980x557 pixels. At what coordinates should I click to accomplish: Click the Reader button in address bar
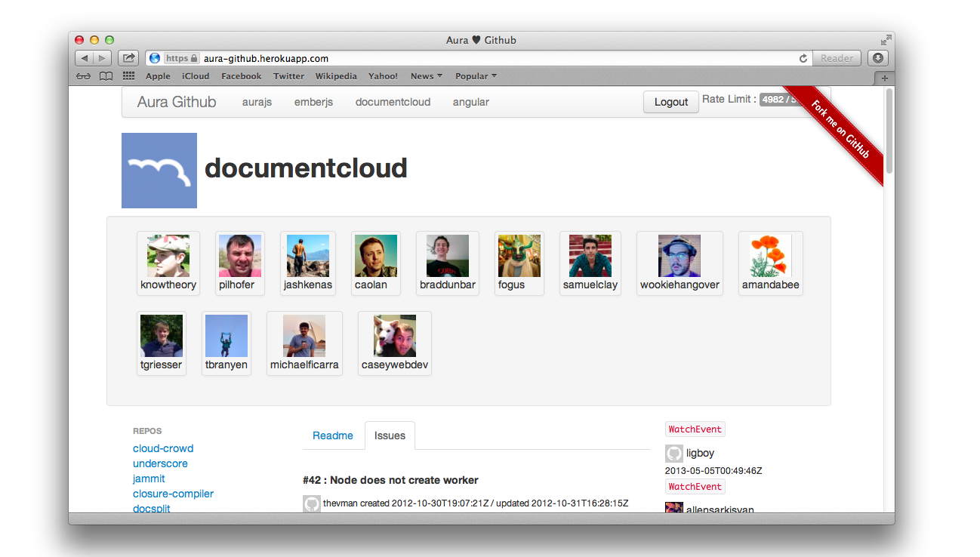click(837, 58)
